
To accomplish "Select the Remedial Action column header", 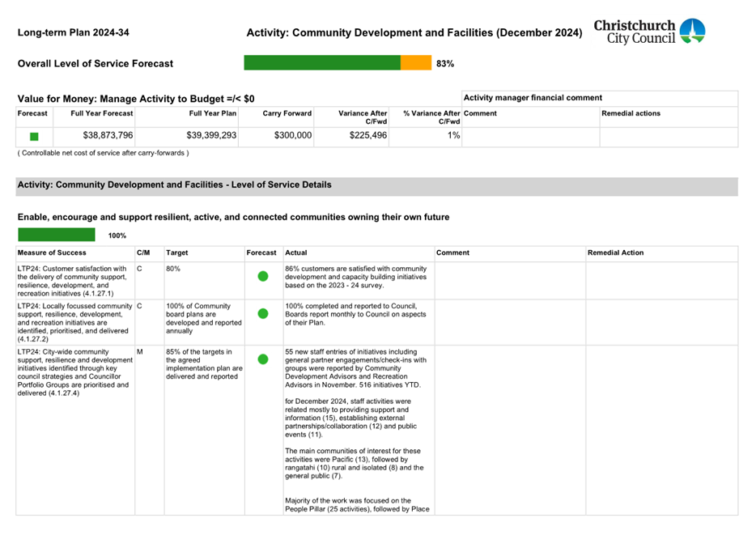I will tap(616, 253).
